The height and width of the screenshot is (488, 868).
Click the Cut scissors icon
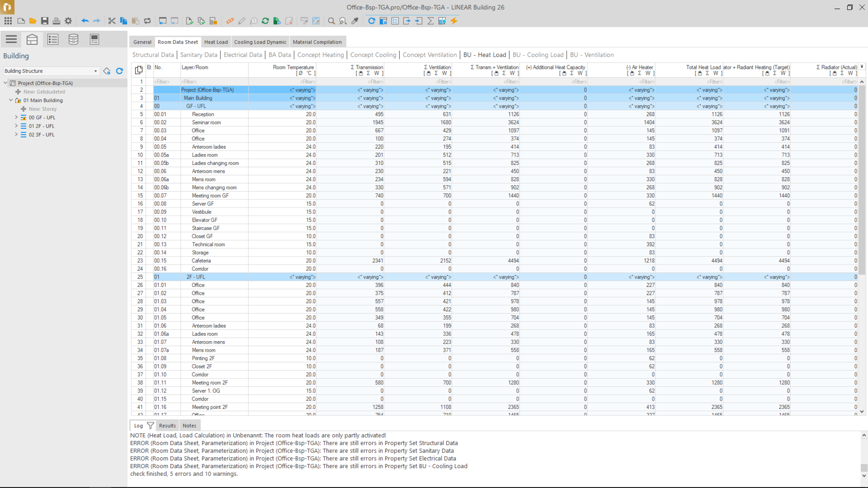pos(112,21)
